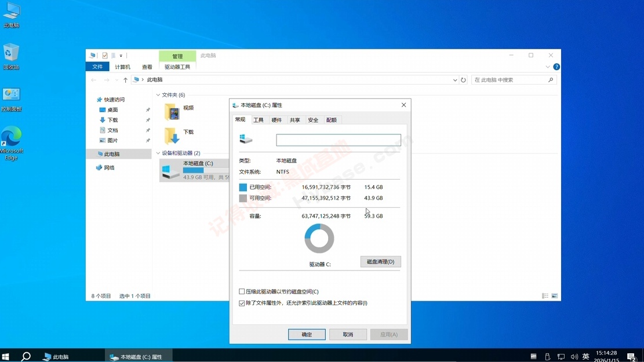Click the drive icon in properties dialog
Screen dimensions: 644x362
pyautogui.click(x=246, y=139)
